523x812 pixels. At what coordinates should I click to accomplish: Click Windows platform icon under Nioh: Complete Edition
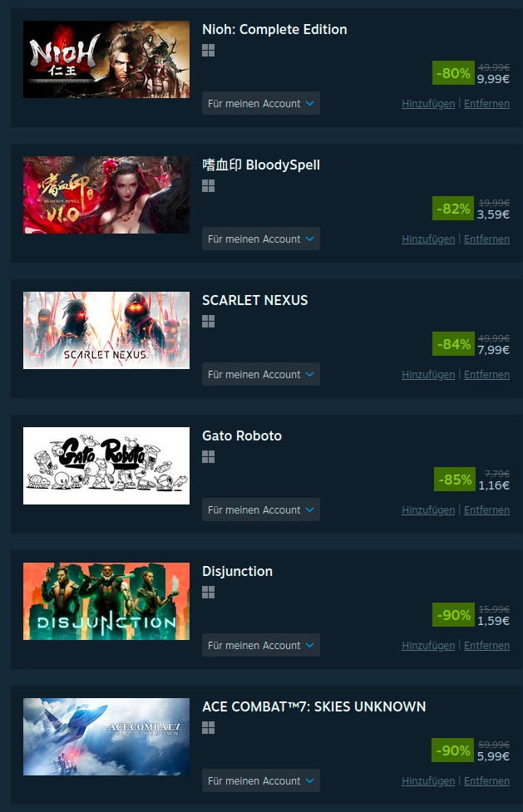point(209,50)
